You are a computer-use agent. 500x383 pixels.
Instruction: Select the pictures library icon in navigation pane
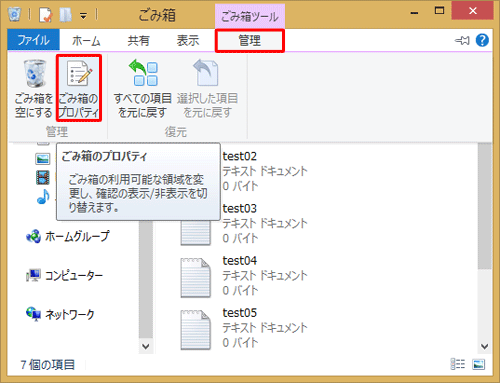click(43, 159)
